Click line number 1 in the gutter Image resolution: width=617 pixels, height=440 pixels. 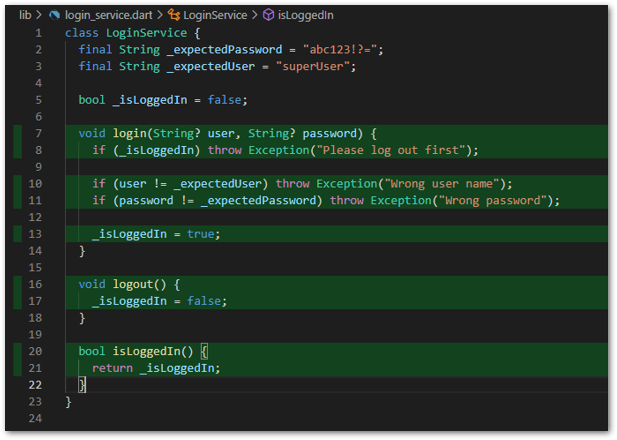click(38, 33)
